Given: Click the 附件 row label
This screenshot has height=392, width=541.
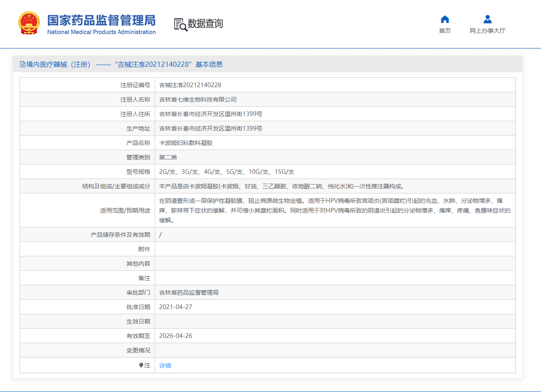Looking at the screenshot, I should click(x=144, y=249).
